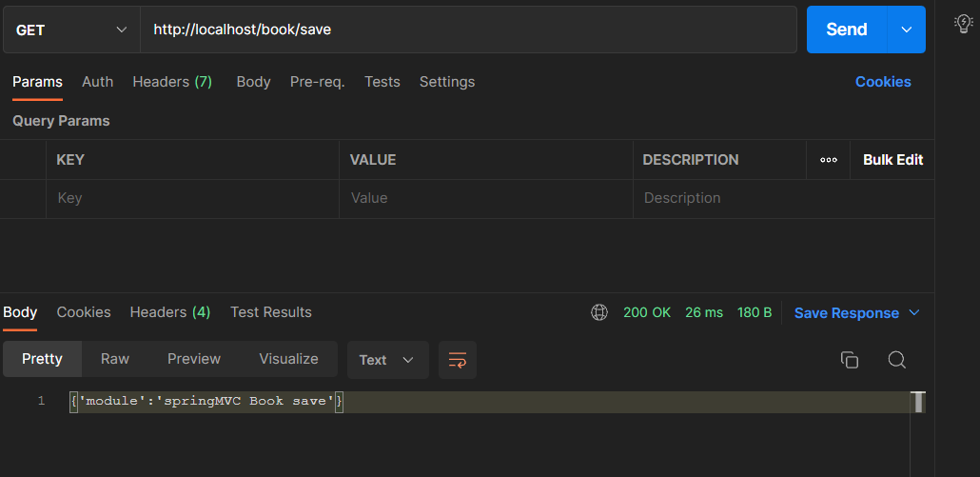Image resolution: width=980 pixels, height=477 pixels.
Task: Search the response with the magnifier icon
Action: 897,360
